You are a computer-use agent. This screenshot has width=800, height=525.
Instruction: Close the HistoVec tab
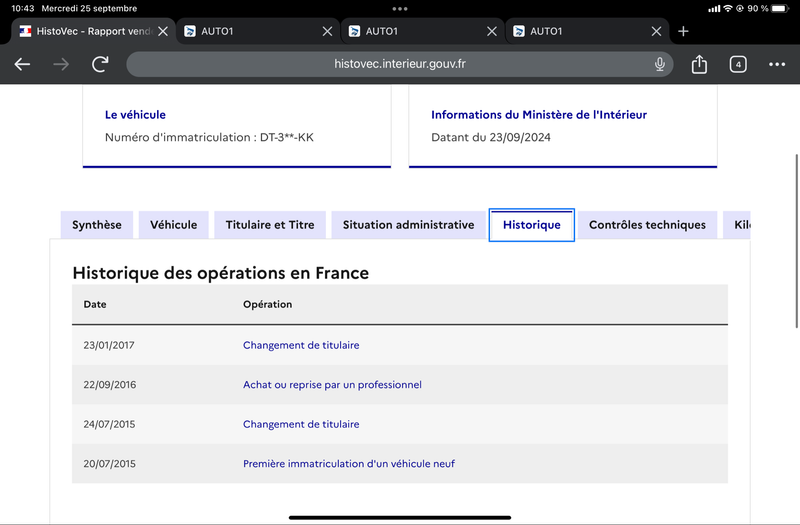(x=163, y=32)
